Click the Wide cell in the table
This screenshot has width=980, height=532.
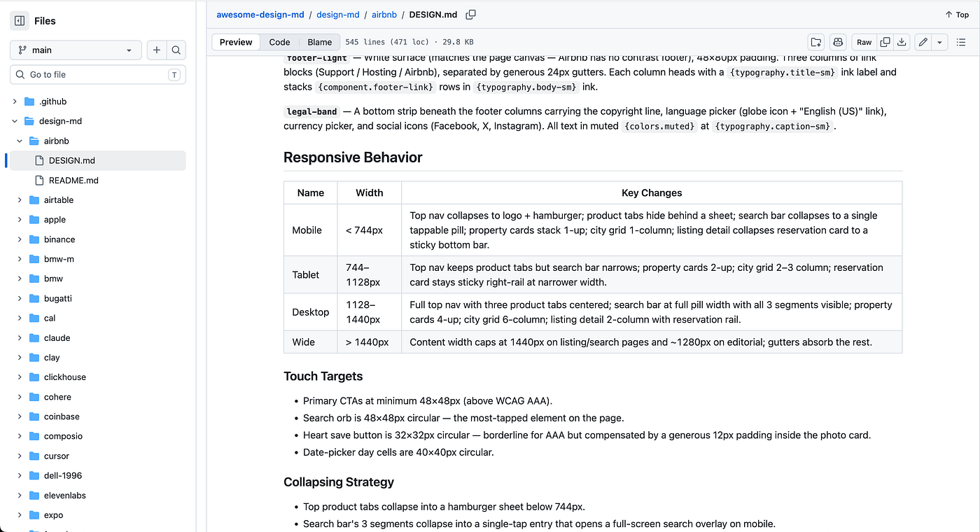[x=311, y=342]
